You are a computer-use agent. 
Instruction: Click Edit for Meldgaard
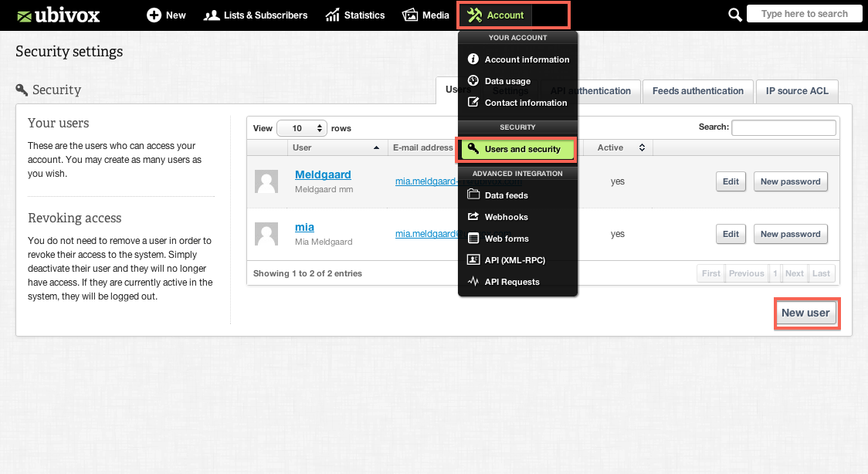(731, 181)
